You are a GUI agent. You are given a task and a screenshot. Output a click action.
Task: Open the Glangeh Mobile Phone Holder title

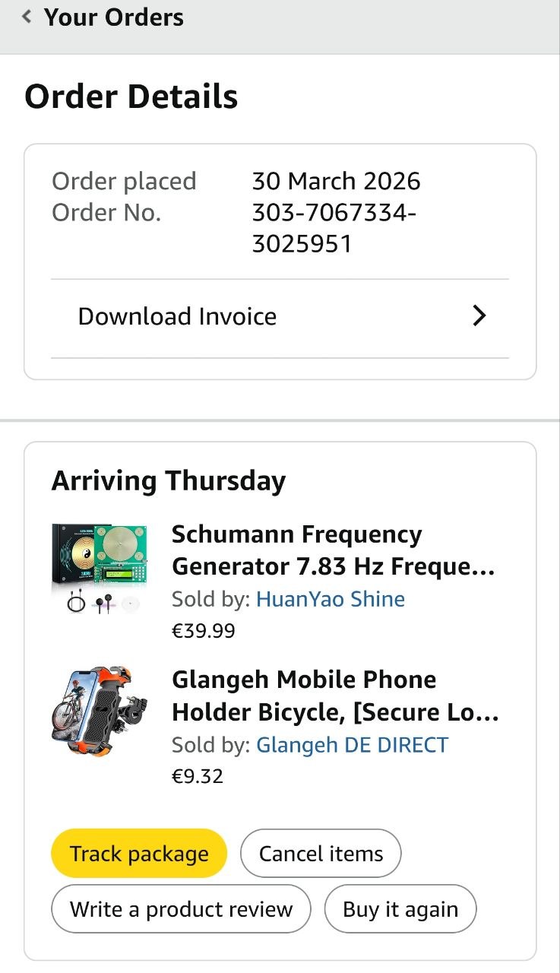coord(335,696)
